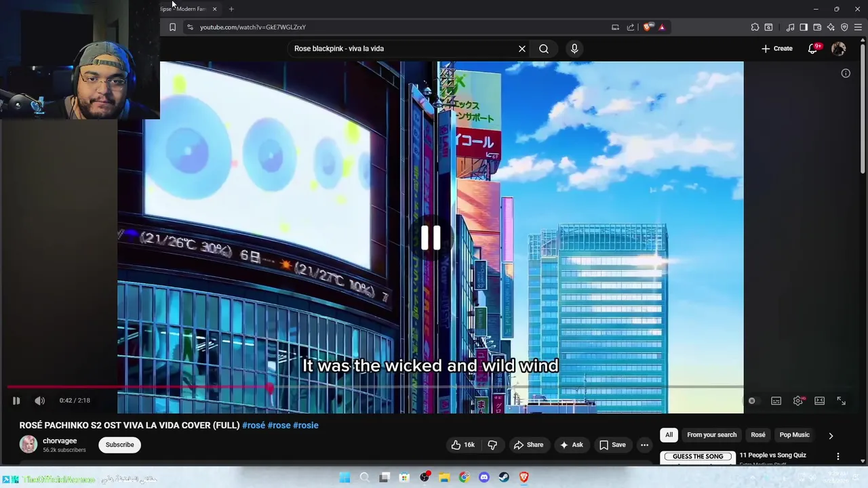
Task: Toggle subtitles/closed captions button
Action: coord(776,401)
